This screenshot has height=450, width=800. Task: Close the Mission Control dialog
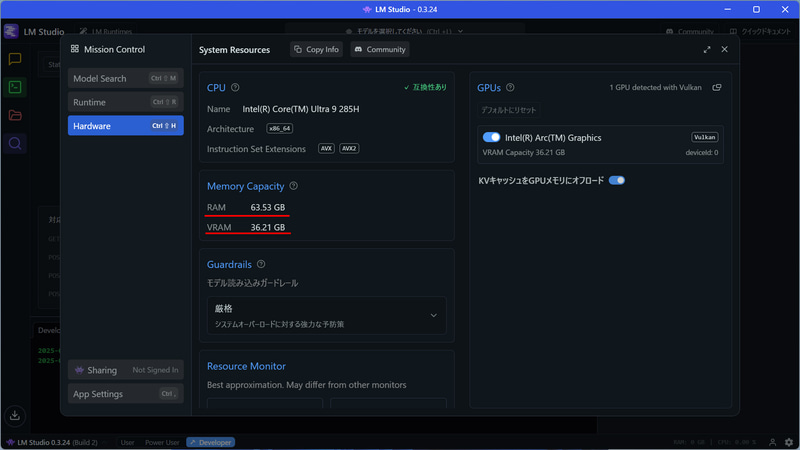tap(724, 49)
